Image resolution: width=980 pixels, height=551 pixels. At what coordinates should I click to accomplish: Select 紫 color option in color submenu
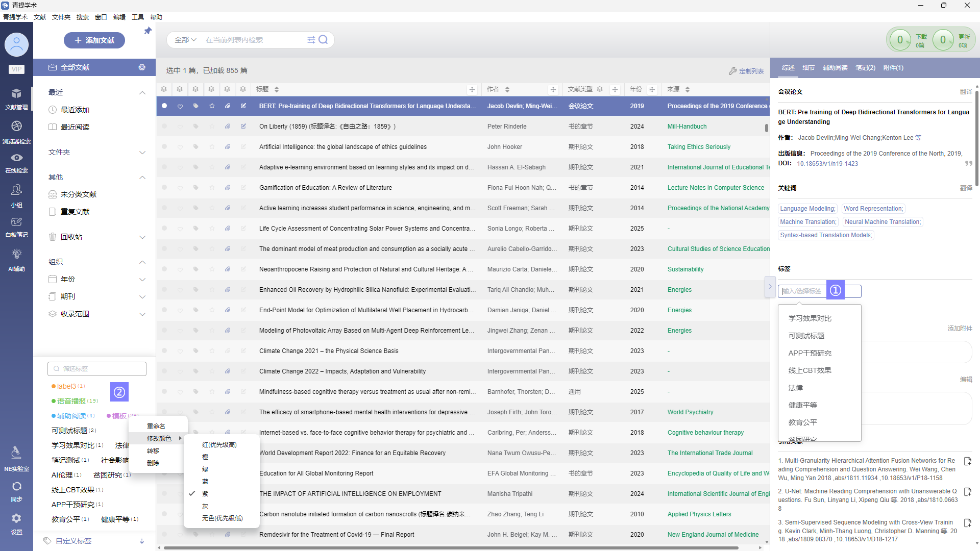[205, 494]
